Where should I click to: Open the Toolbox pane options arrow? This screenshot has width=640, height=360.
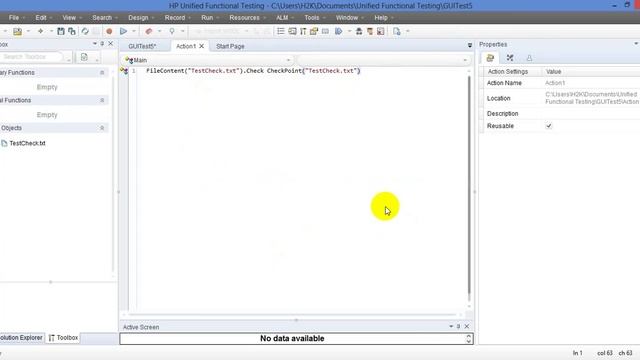pos(95,44)
